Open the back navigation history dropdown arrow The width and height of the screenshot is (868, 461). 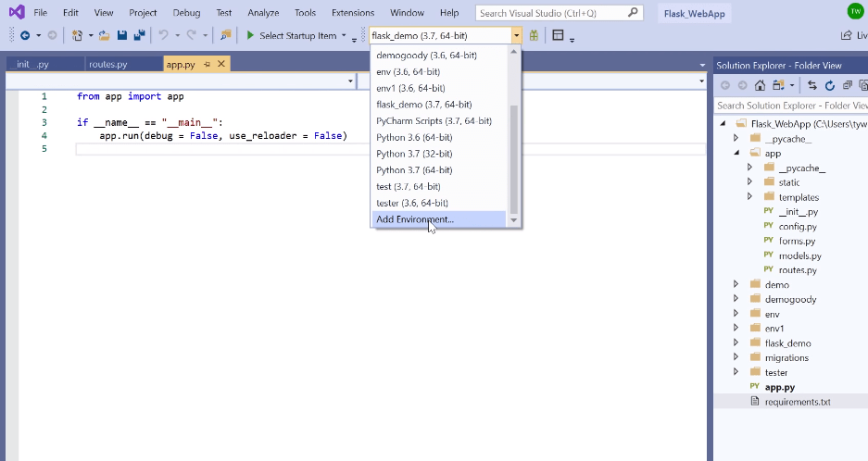pyautogui.click(x=38, y=36)
